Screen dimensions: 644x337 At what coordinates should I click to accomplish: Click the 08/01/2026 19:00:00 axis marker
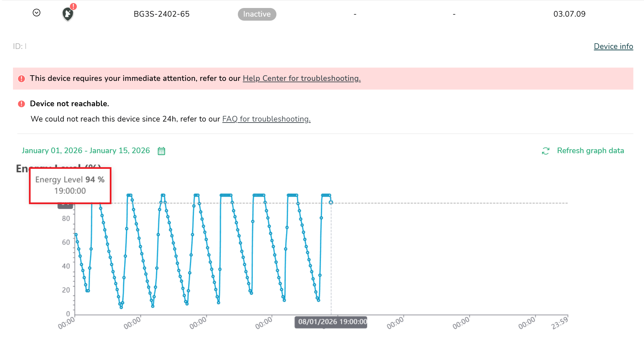332,322
